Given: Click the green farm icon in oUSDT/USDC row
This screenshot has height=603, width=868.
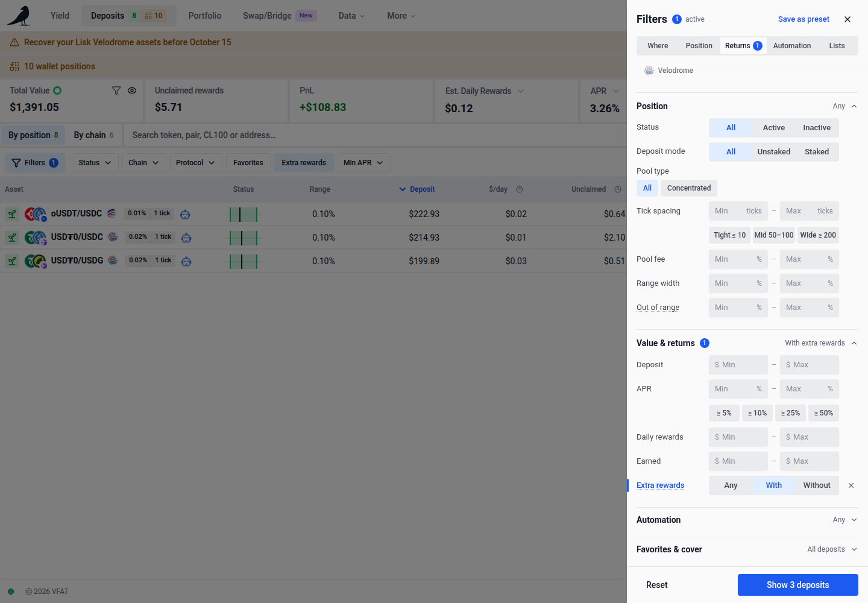Looking at the screenshot, I should click(12, 214).
